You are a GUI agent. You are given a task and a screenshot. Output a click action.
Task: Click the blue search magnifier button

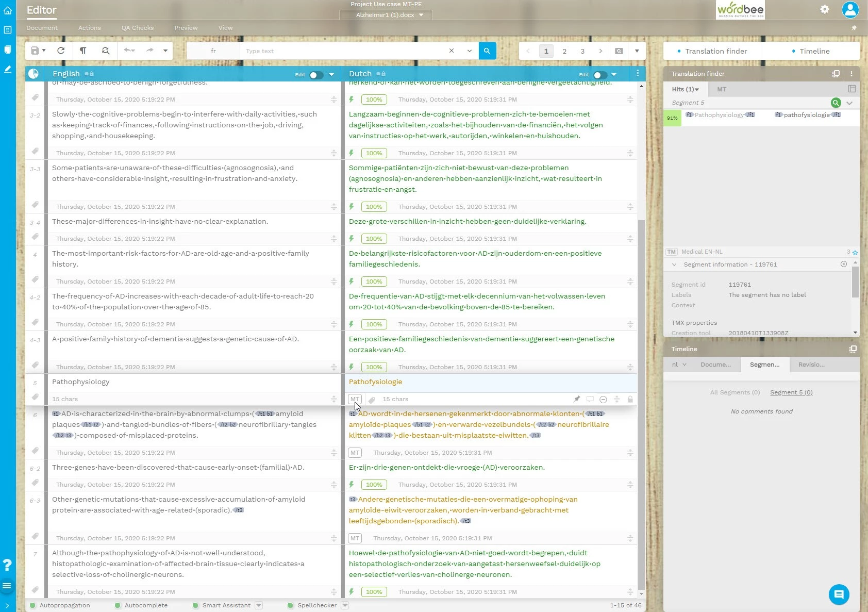tap(487, 51)
